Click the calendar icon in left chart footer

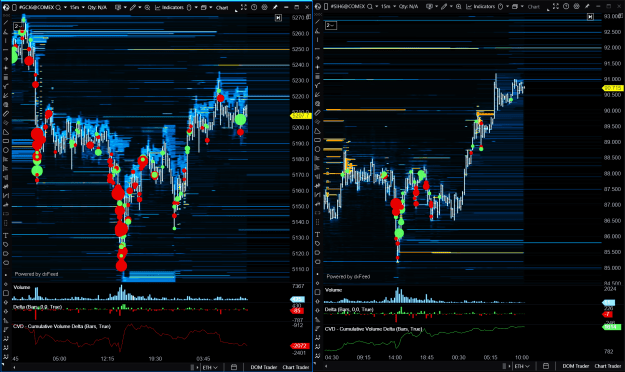(234, 367)
